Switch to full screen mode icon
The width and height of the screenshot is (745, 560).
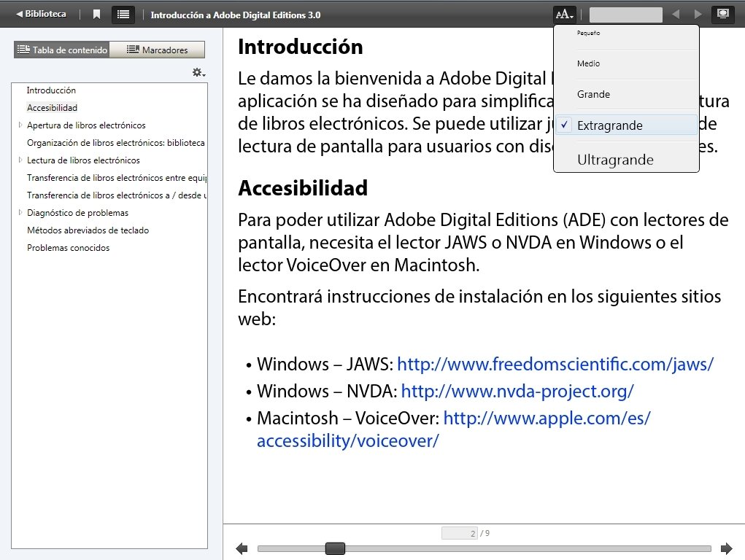(x=722, y=15)
